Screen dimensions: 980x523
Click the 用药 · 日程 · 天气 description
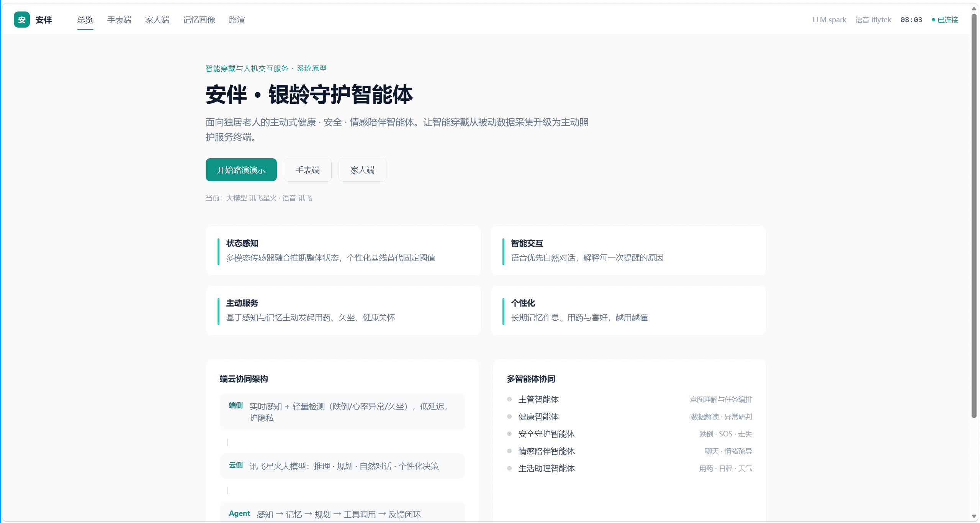(725, 468)
